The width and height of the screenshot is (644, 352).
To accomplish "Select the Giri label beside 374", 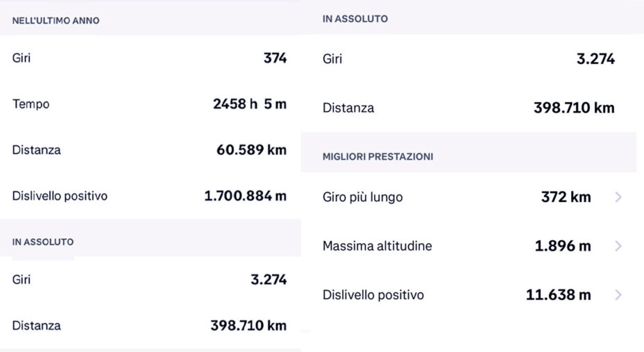I will [x=22, y=58].
